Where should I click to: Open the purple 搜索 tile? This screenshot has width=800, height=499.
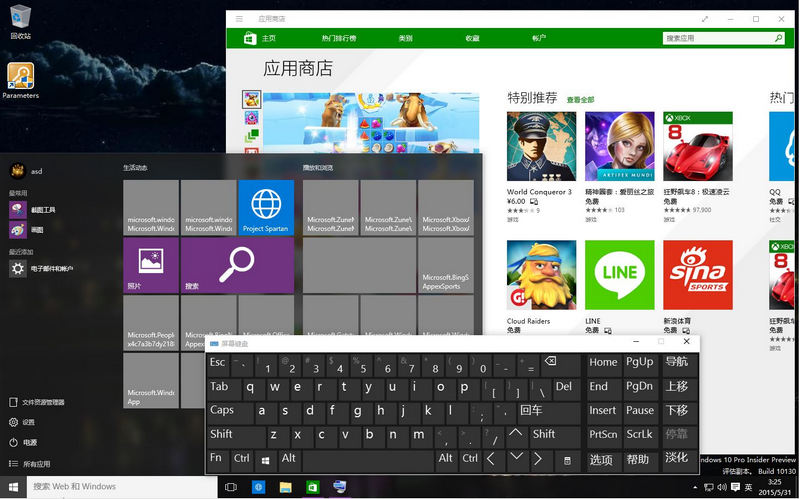[x=237, y=265]
